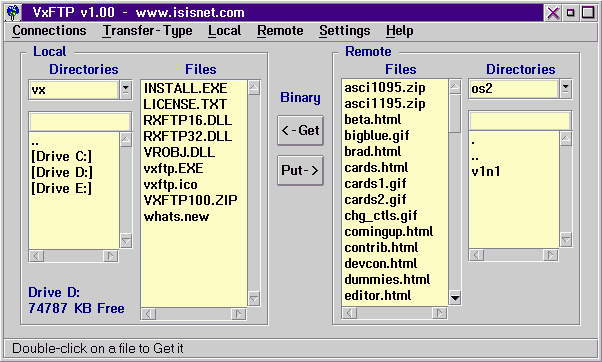
Task: Click remote files scrollbar down arrow
Action: click(455, 298)
